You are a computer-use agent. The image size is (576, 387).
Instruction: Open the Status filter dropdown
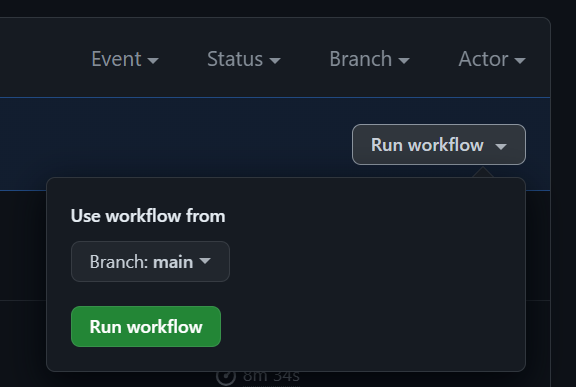pos(244,59)
